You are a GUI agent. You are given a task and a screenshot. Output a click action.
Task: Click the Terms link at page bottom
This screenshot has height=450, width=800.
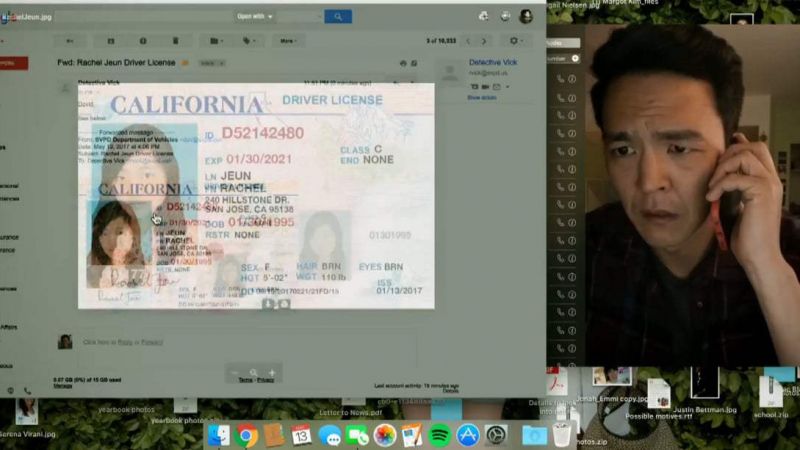click(x=245, y=380)
